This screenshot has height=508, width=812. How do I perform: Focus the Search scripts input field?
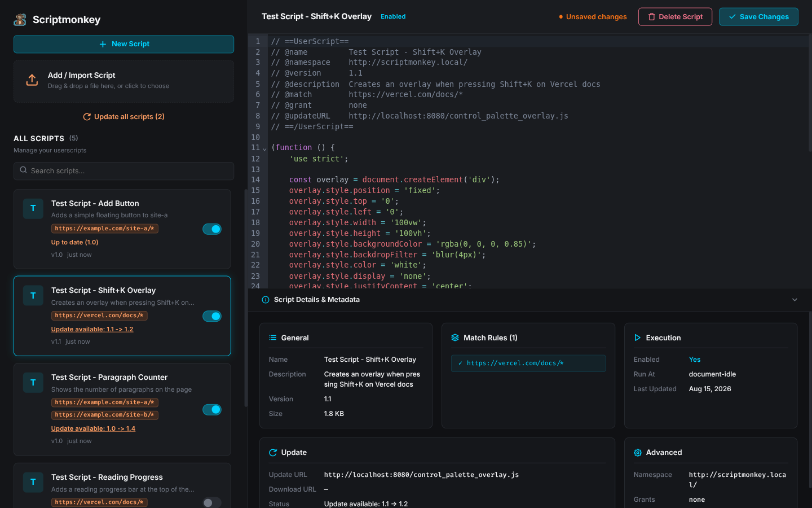click(123, 171)
